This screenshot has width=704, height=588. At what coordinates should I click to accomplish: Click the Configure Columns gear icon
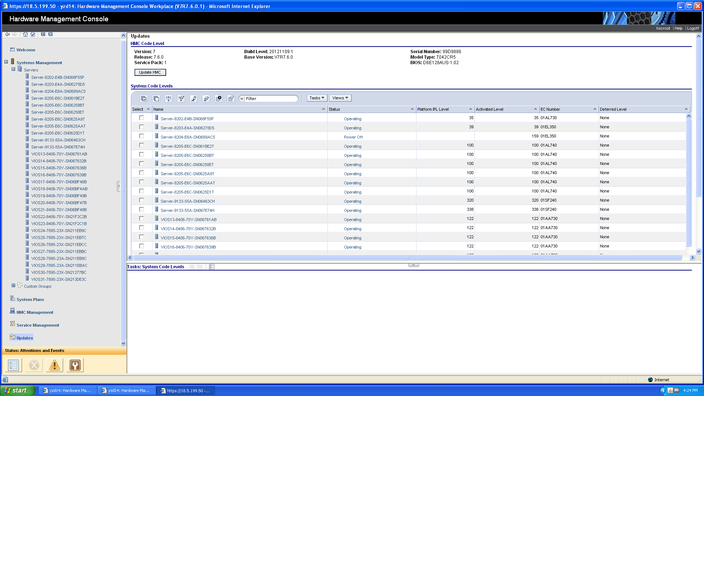point(219,99)
